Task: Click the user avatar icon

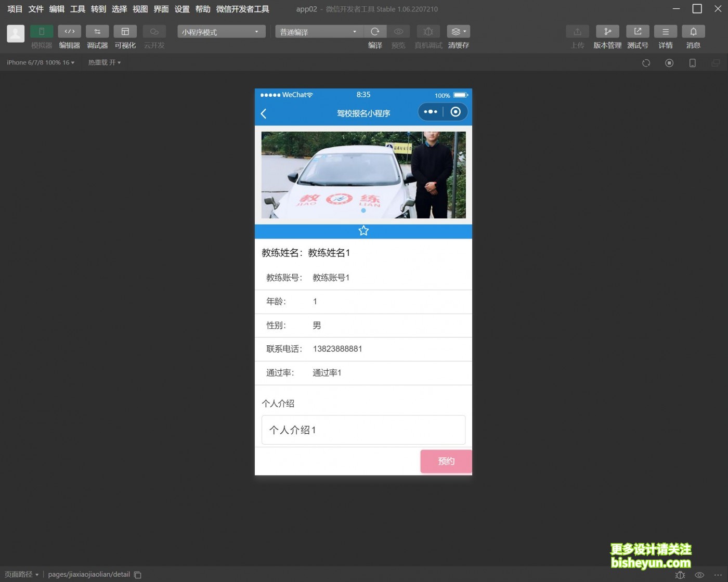Action: pos(16,34)
